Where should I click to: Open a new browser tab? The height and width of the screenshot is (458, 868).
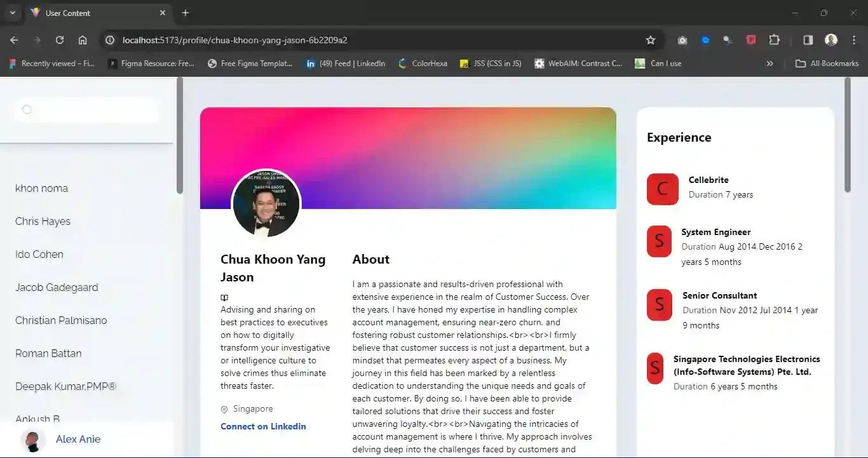click(186, 13)
